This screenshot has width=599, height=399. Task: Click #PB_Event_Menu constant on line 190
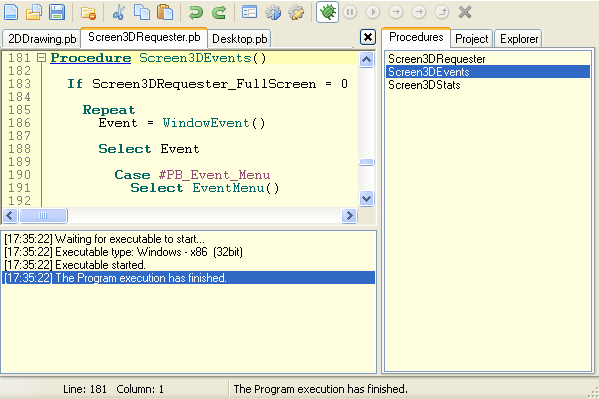pos(214,175)
